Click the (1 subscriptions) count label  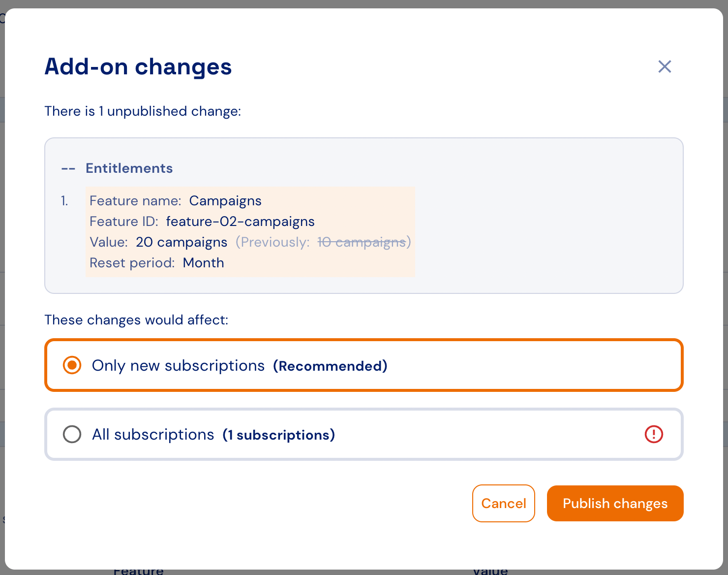point(279,435)
